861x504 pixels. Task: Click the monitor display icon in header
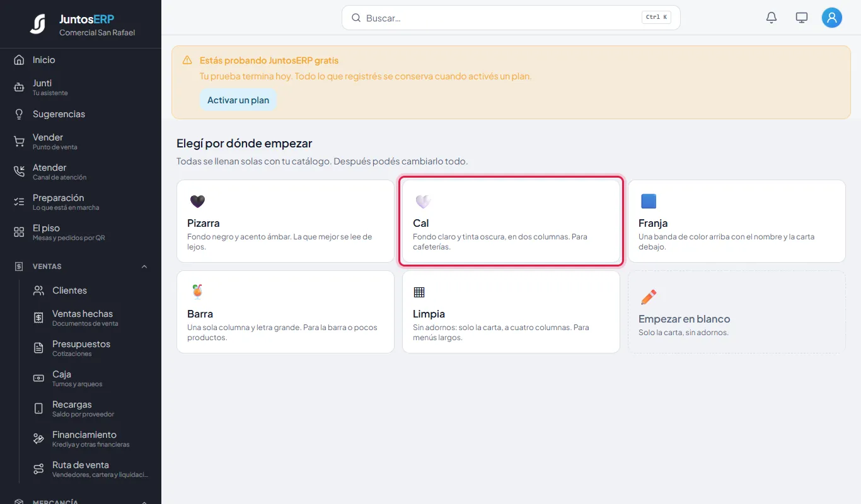coord(802,18)
